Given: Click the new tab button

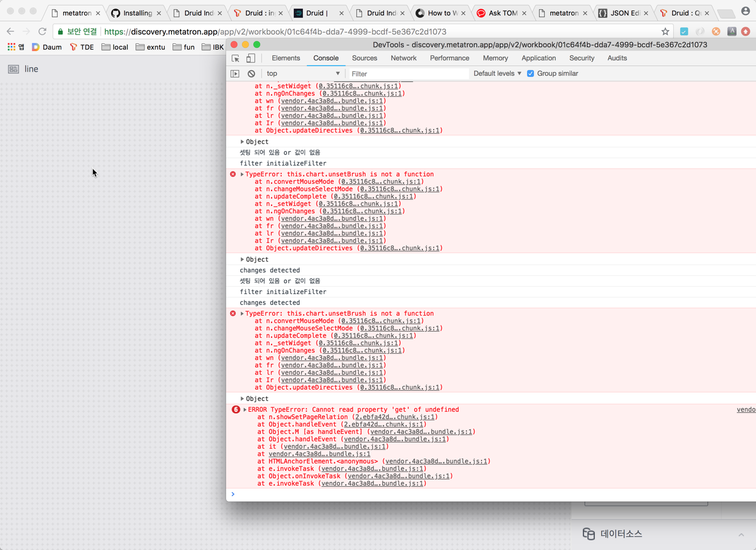Looking at the screenshot, I should click(726, 13).
